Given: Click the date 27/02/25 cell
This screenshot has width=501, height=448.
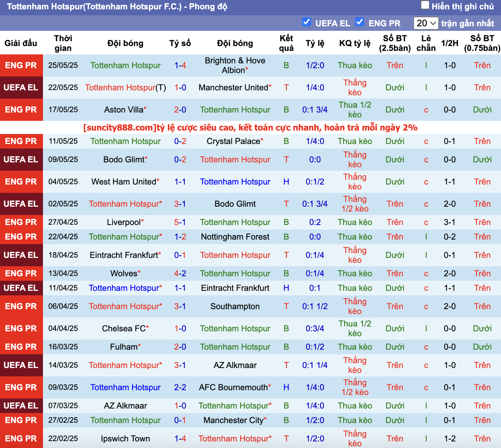Looking at the screenshot, I should [x=63, y=420].
